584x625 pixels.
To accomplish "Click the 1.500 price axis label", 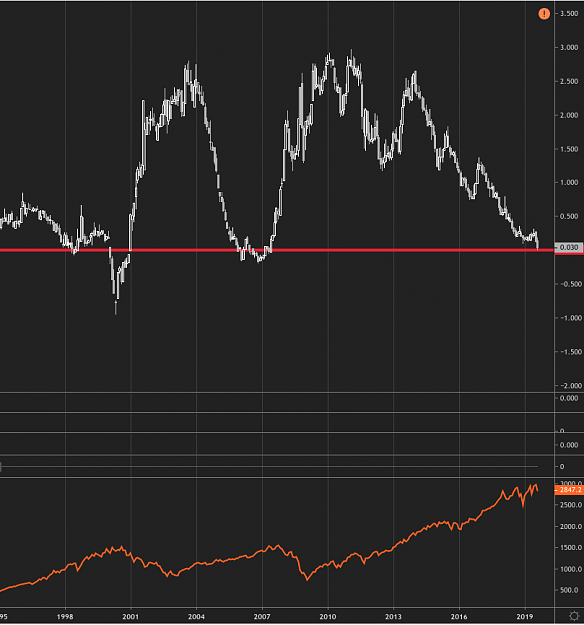I will click(569, 149).
